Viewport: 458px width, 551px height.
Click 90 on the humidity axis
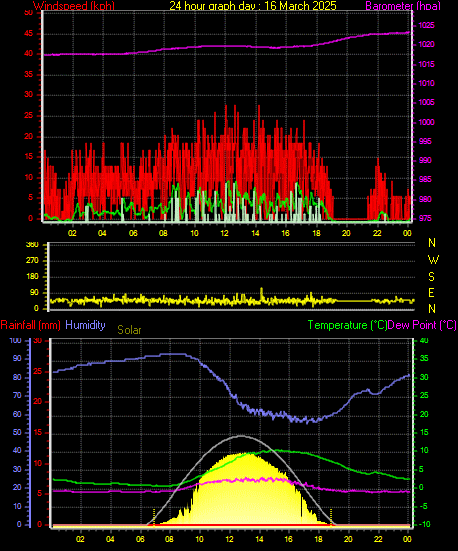(x=17, y=358)
